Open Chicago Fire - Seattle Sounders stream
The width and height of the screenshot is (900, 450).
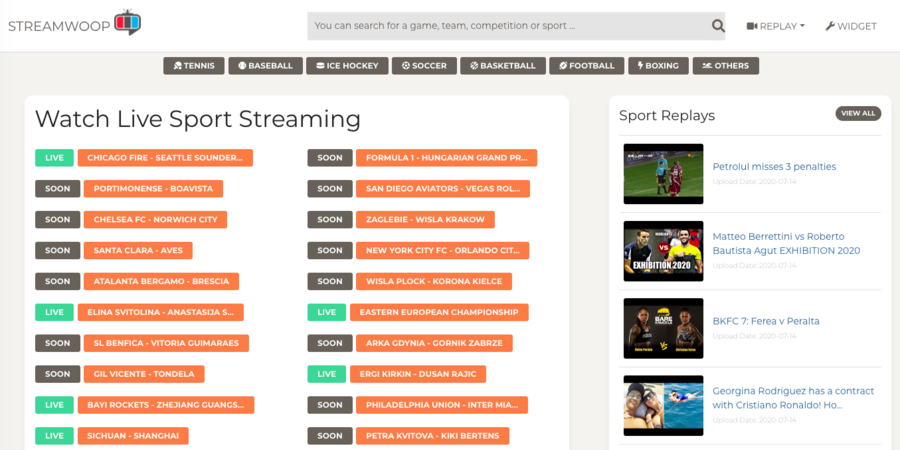[165, 158]
